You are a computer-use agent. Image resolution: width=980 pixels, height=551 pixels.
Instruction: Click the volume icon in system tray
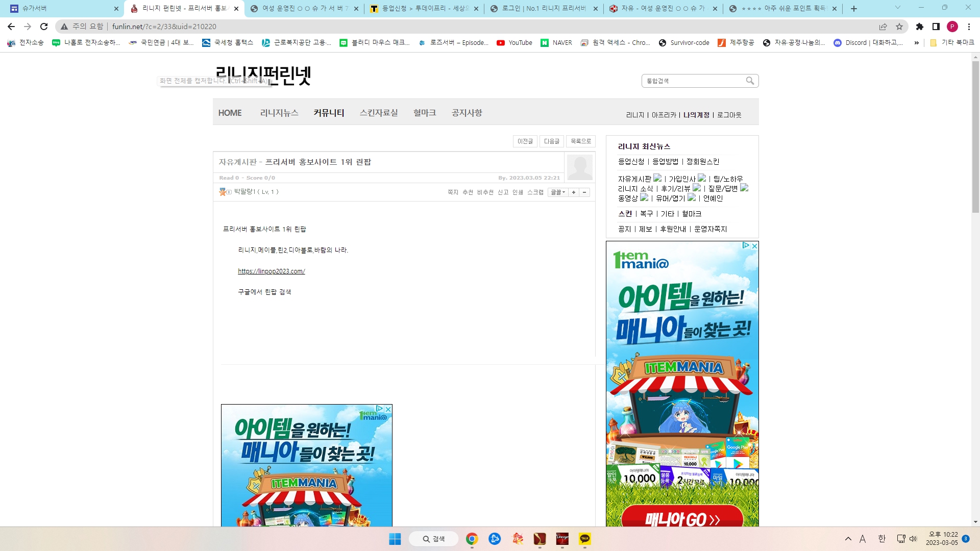point(913,539)
